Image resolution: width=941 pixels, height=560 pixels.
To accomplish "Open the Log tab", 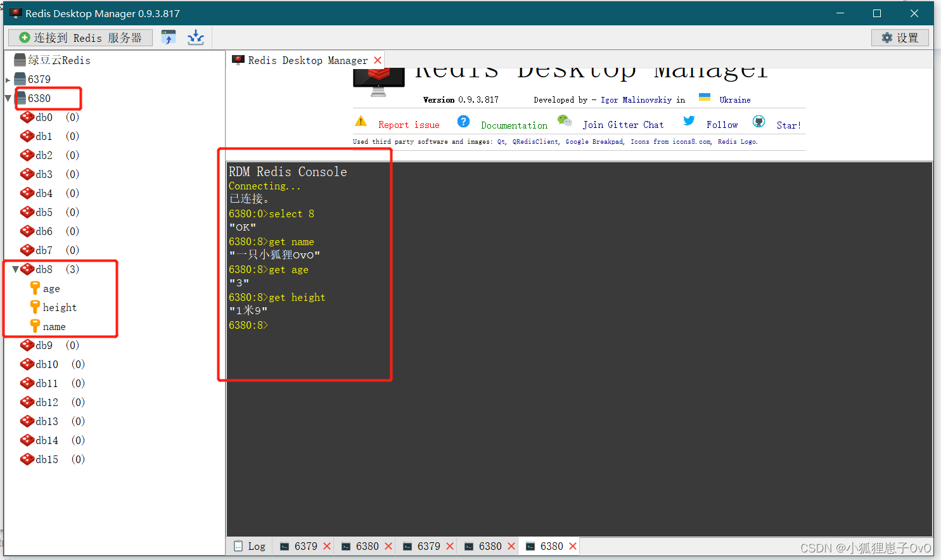I will (x=250, y=546).
